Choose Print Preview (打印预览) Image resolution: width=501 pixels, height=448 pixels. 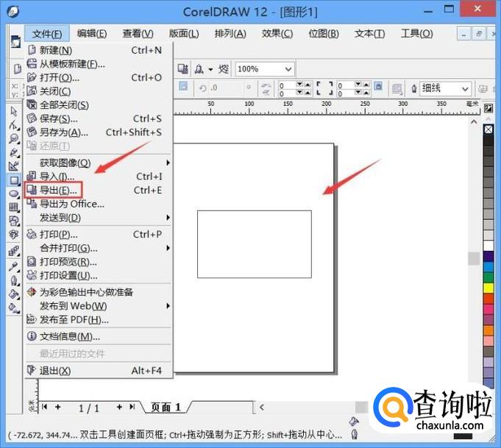pos(99,262)
